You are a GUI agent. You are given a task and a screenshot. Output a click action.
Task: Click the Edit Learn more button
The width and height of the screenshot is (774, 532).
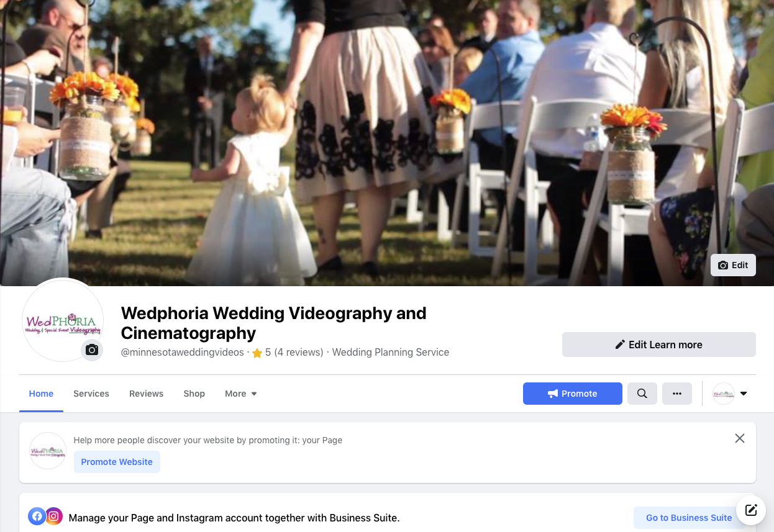(659, 345)
